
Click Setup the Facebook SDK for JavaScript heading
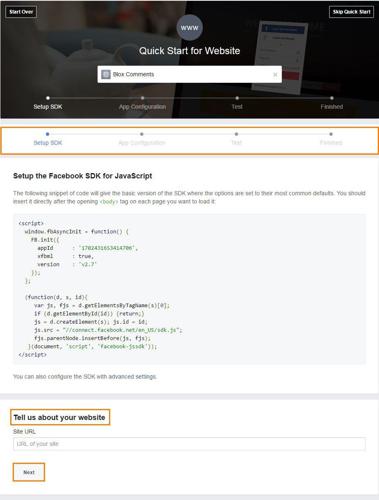point(82,176)
